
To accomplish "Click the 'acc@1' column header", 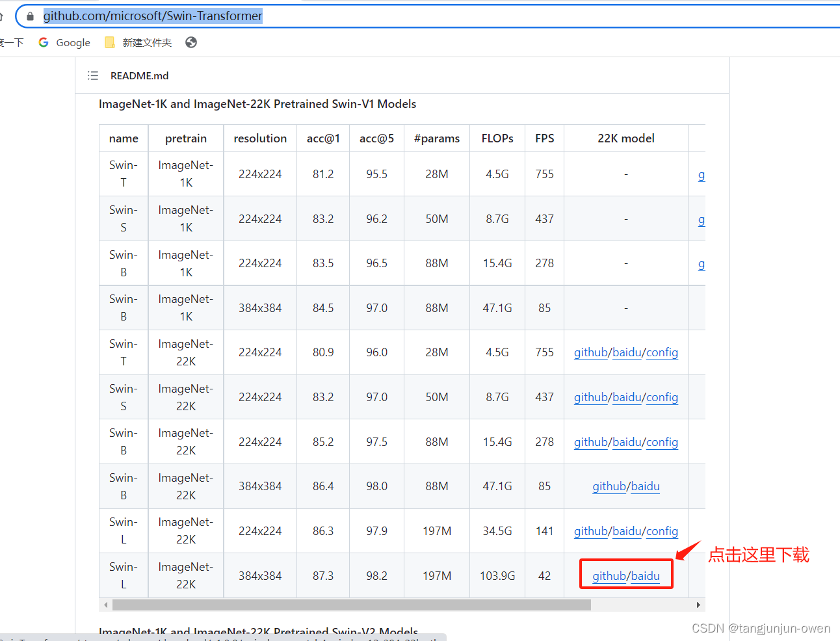I will point(323,138).
